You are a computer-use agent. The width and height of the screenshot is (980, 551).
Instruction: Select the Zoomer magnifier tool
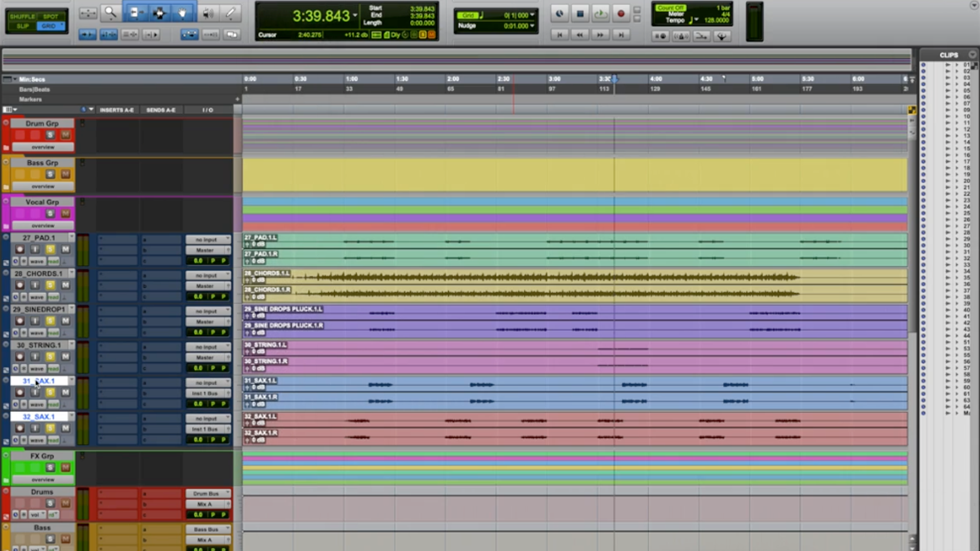coord(110,13)
